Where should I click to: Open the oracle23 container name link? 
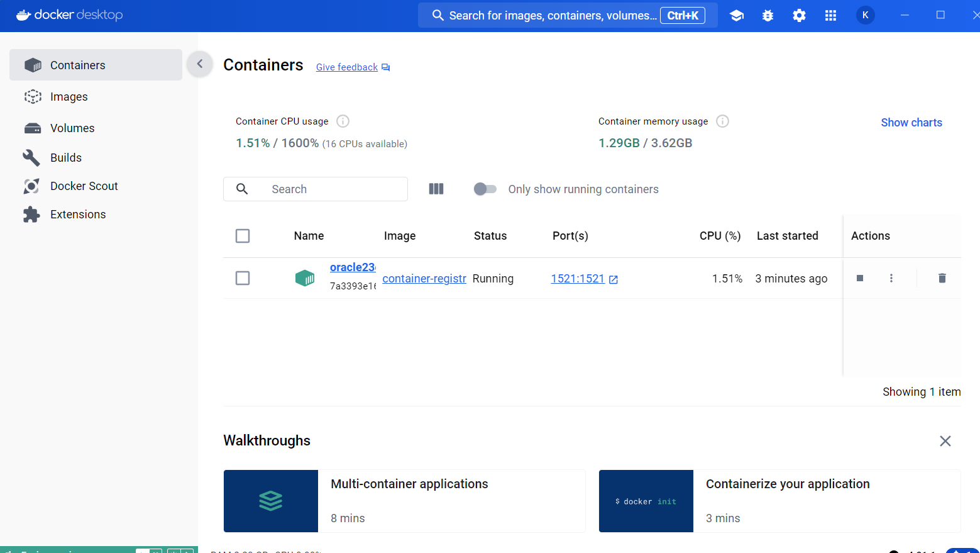[353, 267]
